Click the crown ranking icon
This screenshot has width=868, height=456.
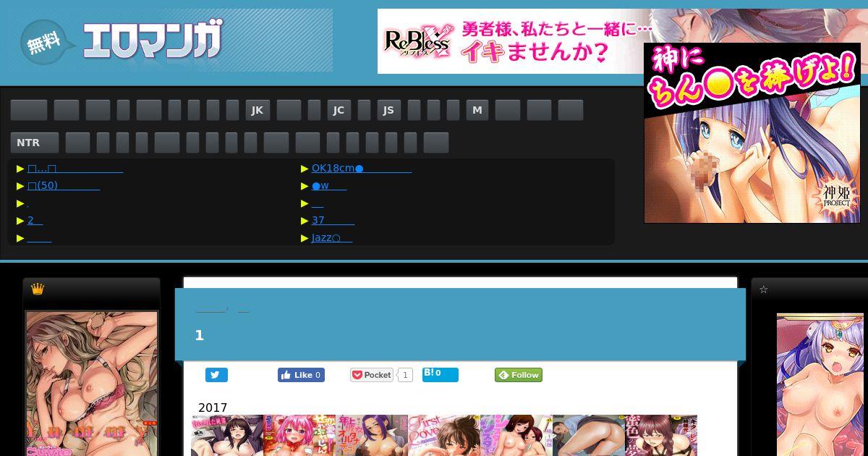coord(38,290)
